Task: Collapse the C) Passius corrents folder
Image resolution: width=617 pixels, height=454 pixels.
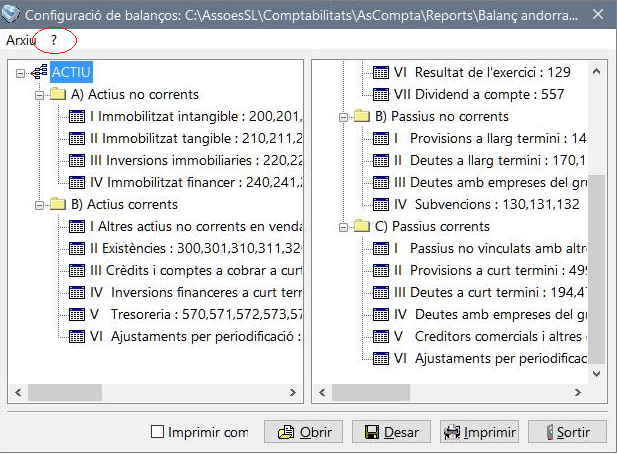Action: tap(343, 227)
